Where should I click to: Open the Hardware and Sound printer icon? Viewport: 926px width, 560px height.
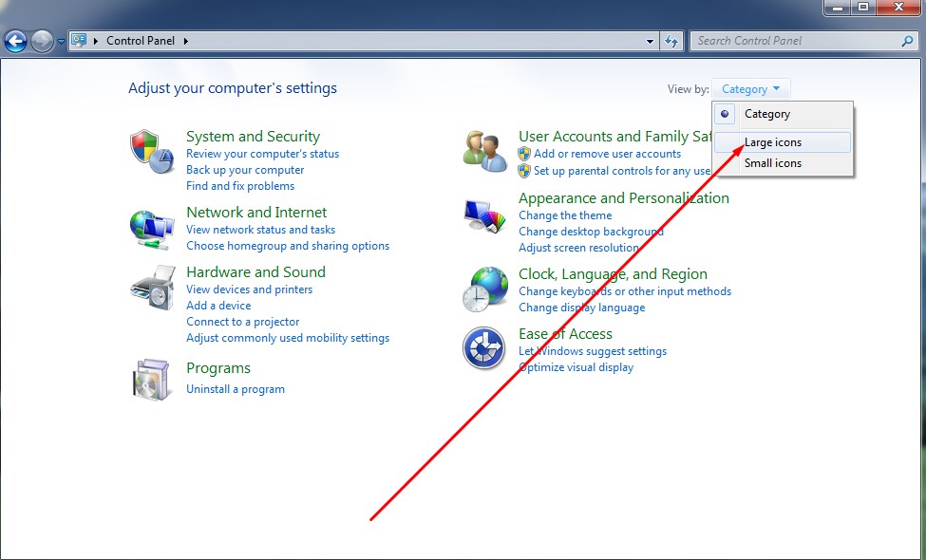click(153, 288)
